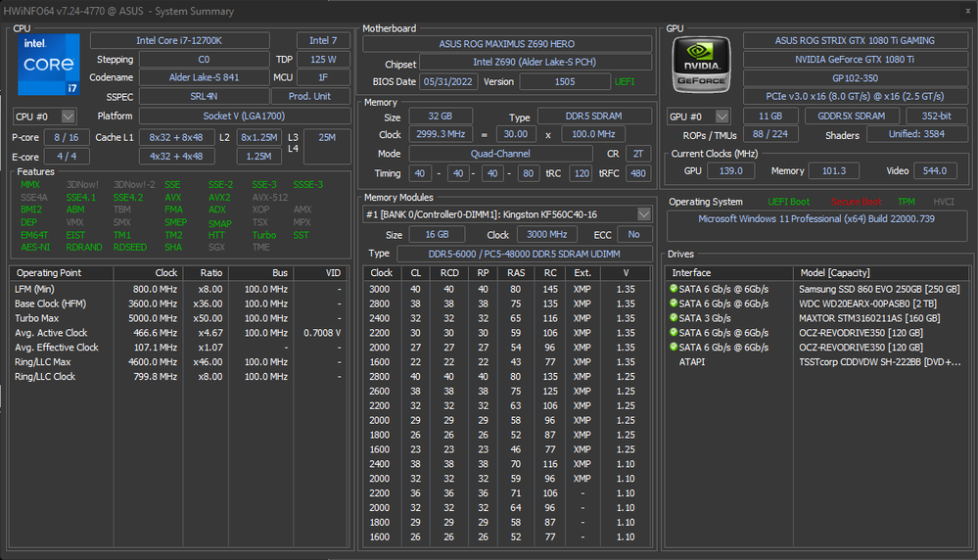Screen dimensions: 978x560
Task: Click the BIOS date 05/31/2022
Action: (x=447, y=81)
